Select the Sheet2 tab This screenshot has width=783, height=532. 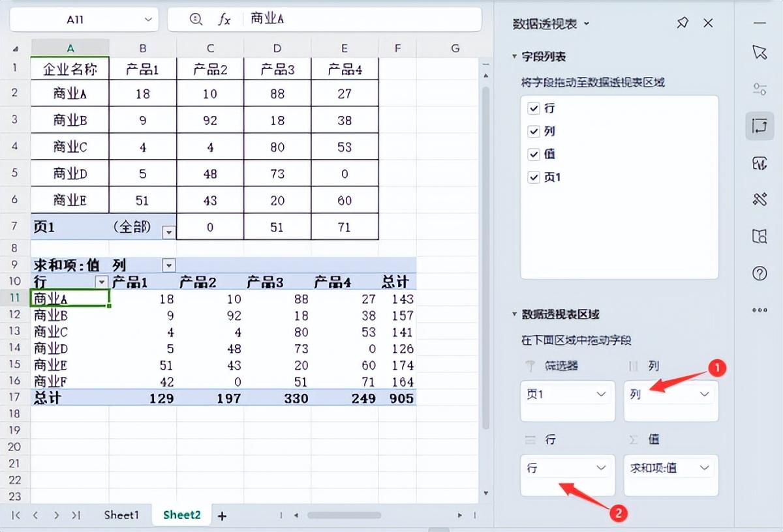click(x=182, y=515)
